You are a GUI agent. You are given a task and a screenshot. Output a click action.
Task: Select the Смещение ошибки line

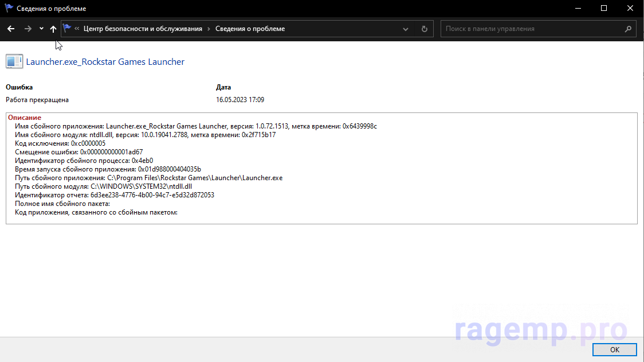pos(79,152)
